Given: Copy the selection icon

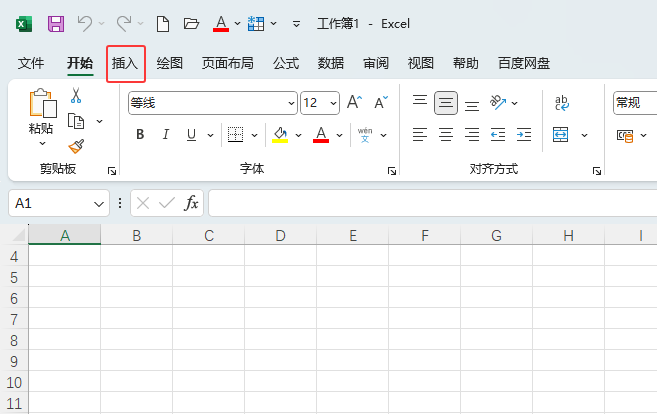Looking at the screenshot, I should tap(76, 121).
